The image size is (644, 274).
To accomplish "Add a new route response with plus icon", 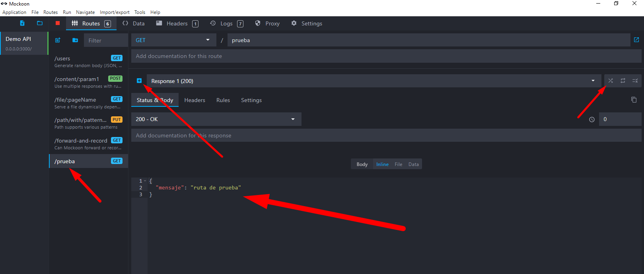I will (x=139, y=81).
